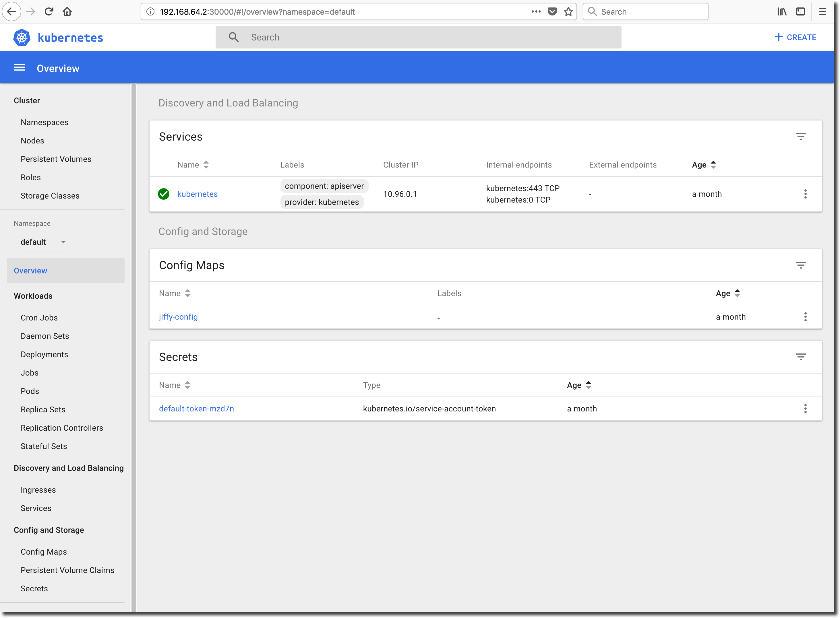The width and height of the screenshot is (840, 618).
Task: Click the Kubernetes helm logo
Action: pos(22,37)
